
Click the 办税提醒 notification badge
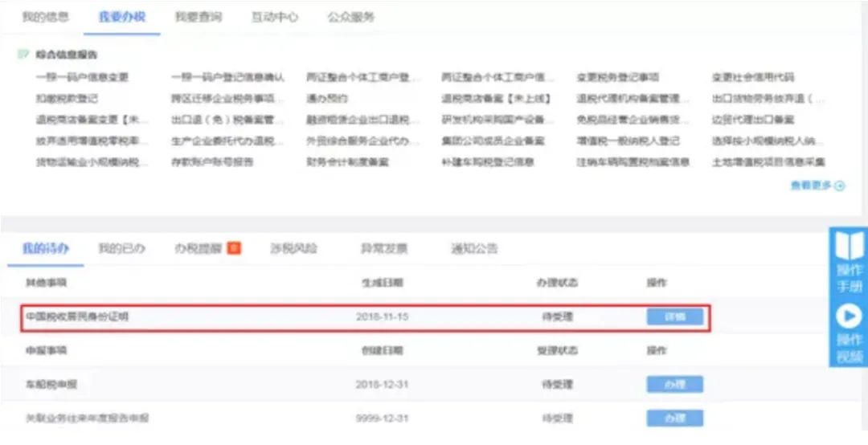pos(234,248)
